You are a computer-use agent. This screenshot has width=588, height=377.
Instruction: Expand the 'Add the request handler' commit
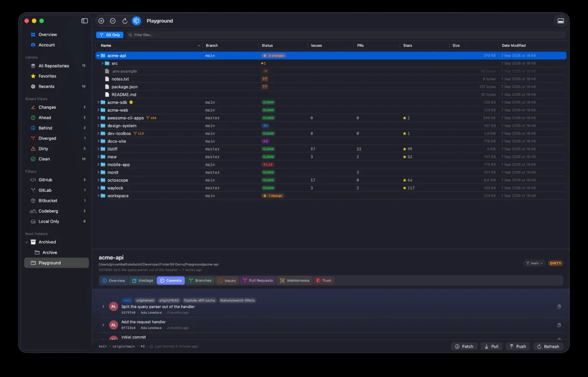(103, 325)
